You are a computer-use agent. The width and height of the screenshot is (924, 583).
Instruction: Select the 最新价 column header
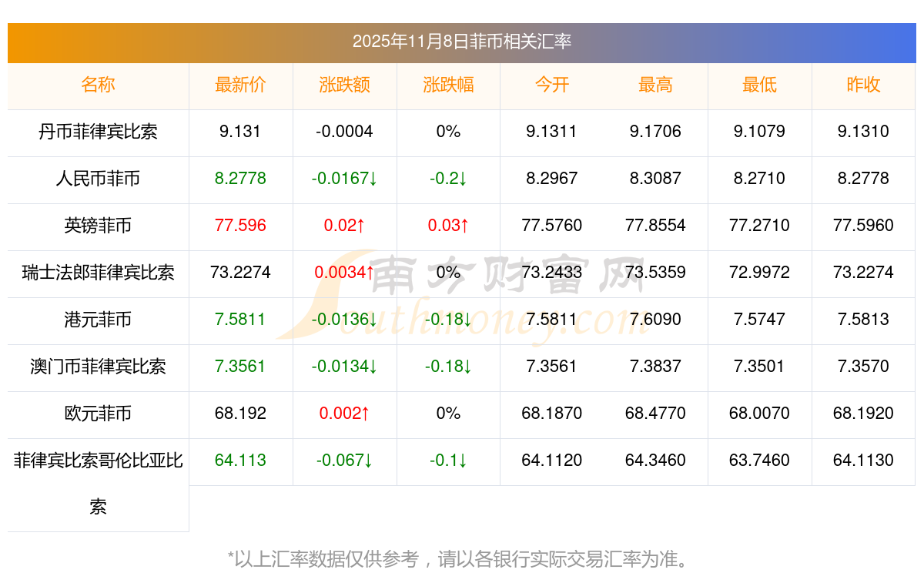[240, 85]
